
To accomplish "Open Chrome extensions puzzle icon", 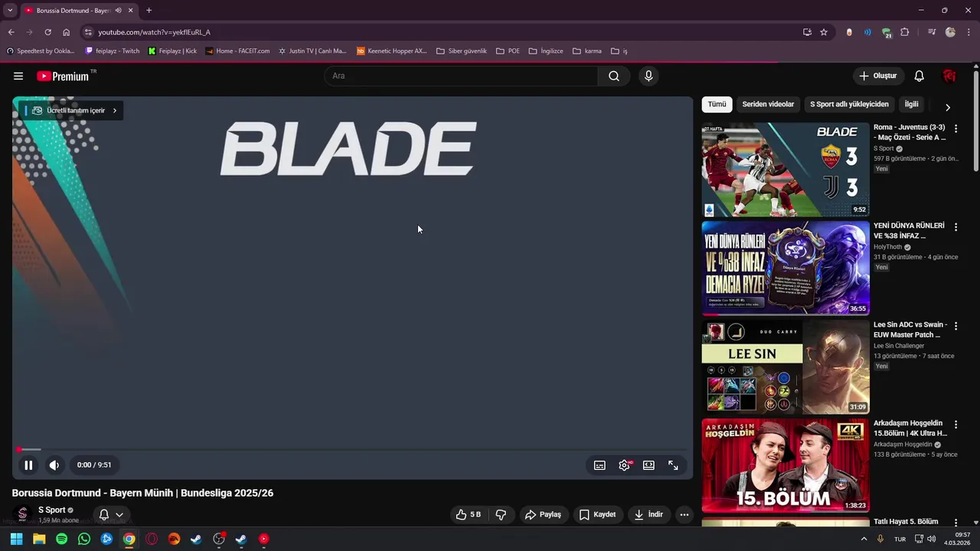I will (x=905, y=32).
